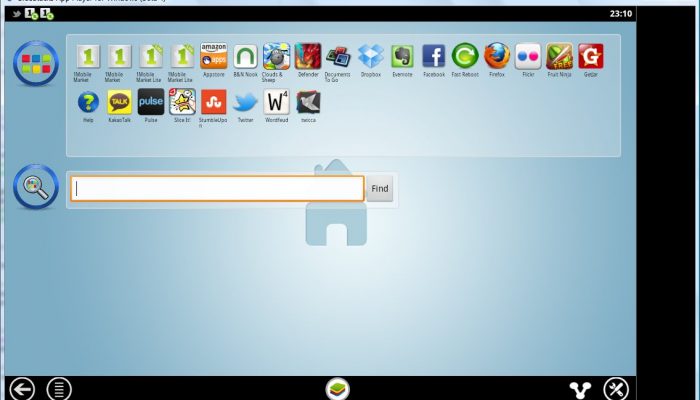Viewport: 700px width, 400px height.
Task: Launch the twicca app
Action: pyautogui.click(x=308, y=102)
